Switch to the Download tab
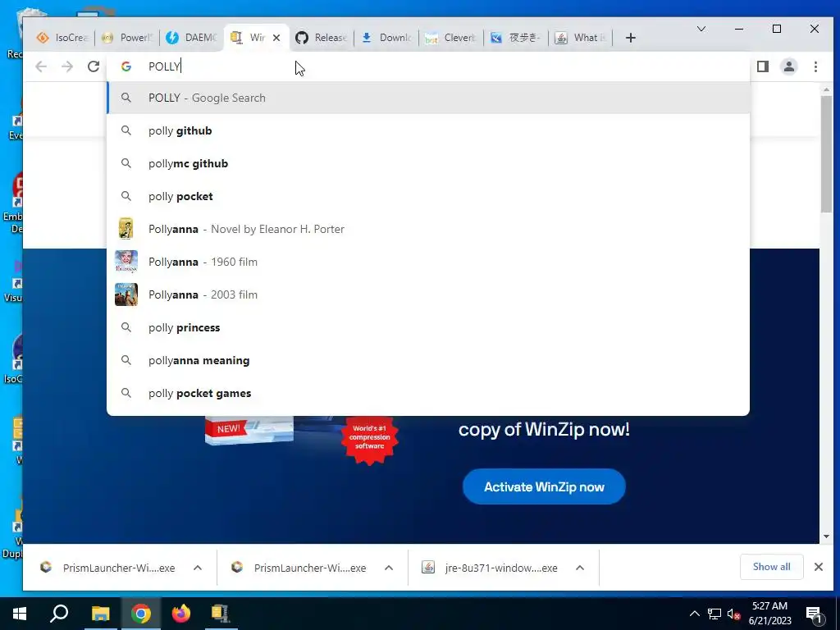This screenshot has width=840, height=630. (x=386, y=38)
